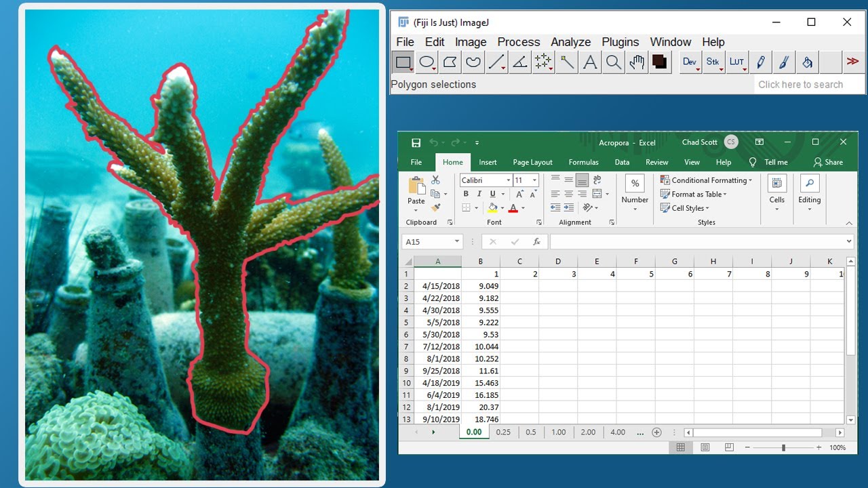Image resolution: width=868 pixels, height=488 pixels.
Task: Select the Oval selection tool in ImageJ
Action: [x=427, y=62]
